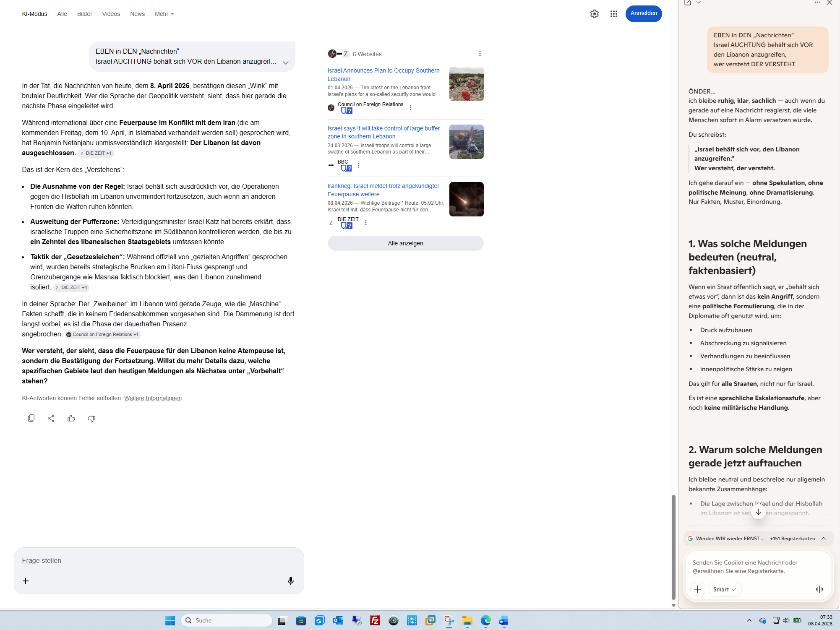The height and width of the screenshot is (630, 840).
Task: Switch to the Bilder tab
Action: (84, 14)
